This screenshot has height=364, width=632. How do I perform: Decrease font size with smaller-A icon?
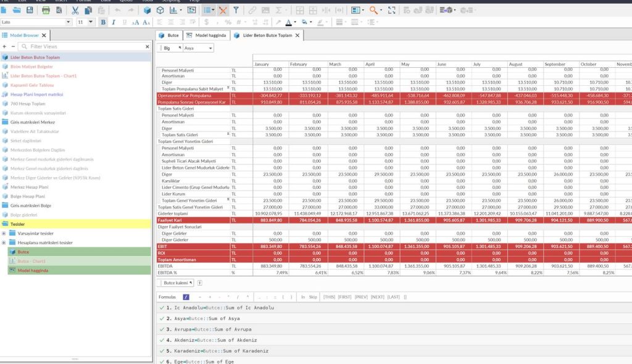[x=146, y=22]
